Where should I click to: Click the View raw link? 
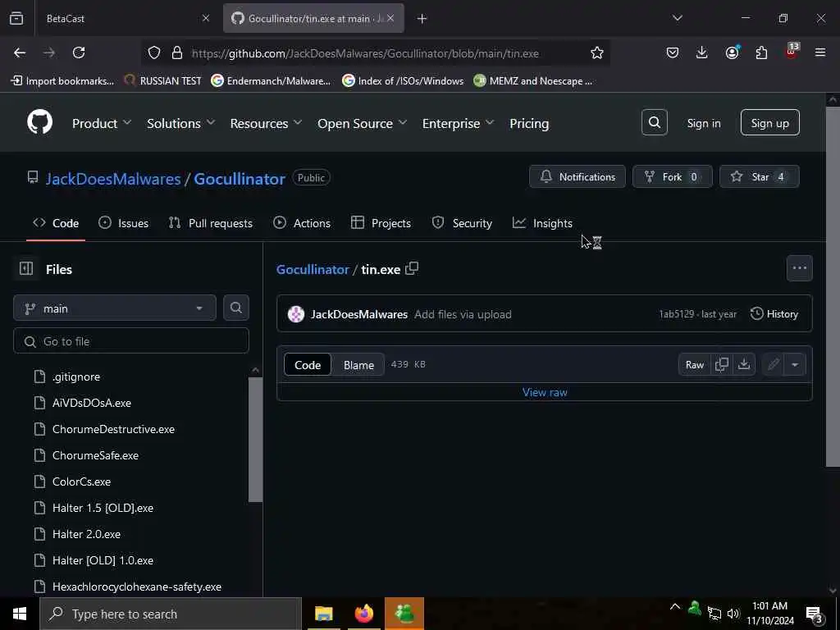coord(545,392)
